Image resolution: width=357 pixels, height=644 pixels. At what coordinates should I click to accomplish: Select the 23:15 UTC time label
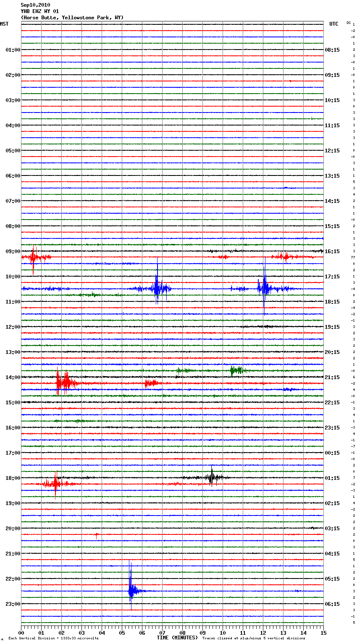332,428
